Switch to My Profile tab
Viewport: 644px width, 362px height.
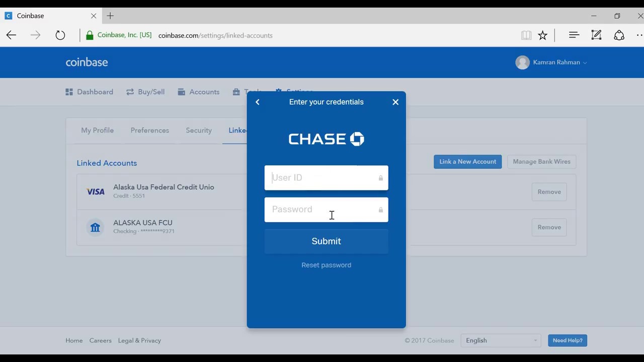[97, 130]
